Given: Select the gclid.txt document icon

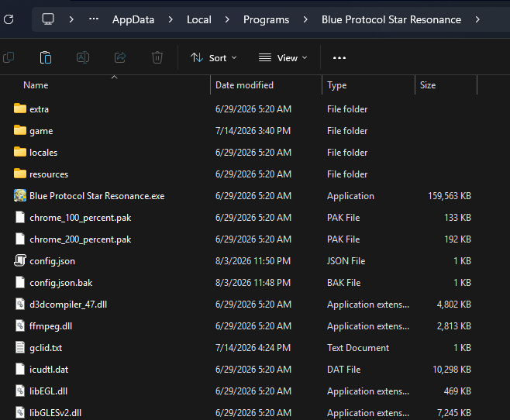Looking at the screenshot, I should click(20, 347).
